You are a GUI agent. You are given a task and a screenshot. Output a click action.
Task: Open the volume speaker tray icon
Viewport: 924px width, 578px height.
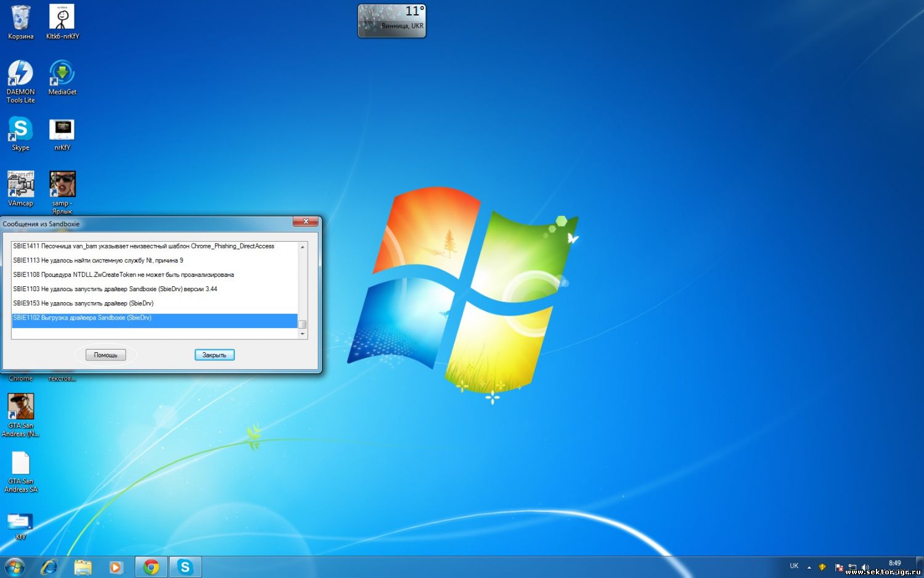click(865, 567)
